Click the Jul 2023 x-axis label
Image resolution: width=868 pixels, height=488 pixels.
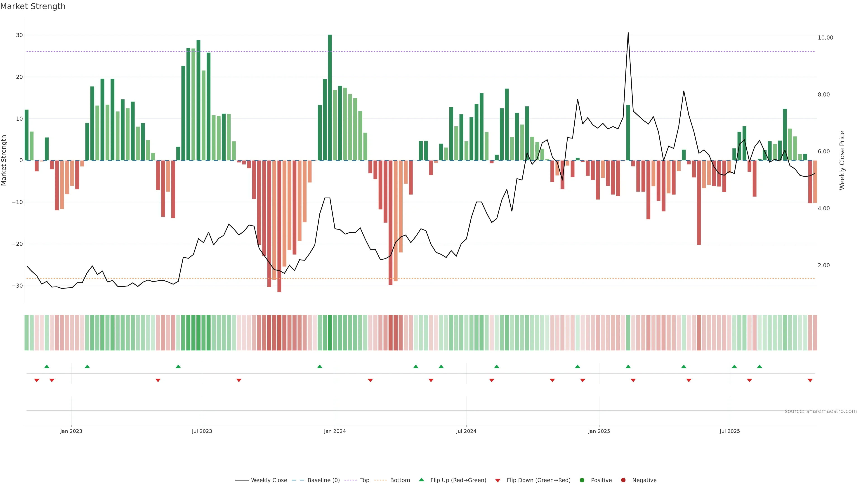pos(202,431)
